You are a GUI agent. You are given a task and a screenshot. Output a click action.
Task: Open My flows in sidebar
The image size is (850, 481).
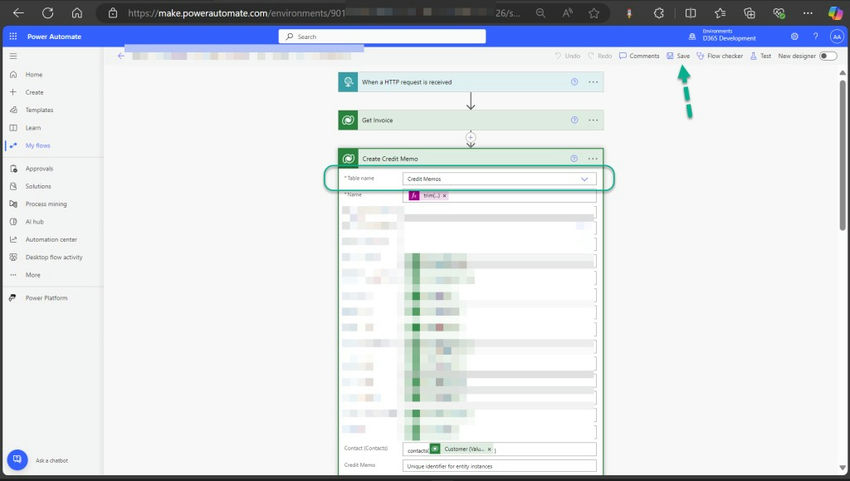37,145
